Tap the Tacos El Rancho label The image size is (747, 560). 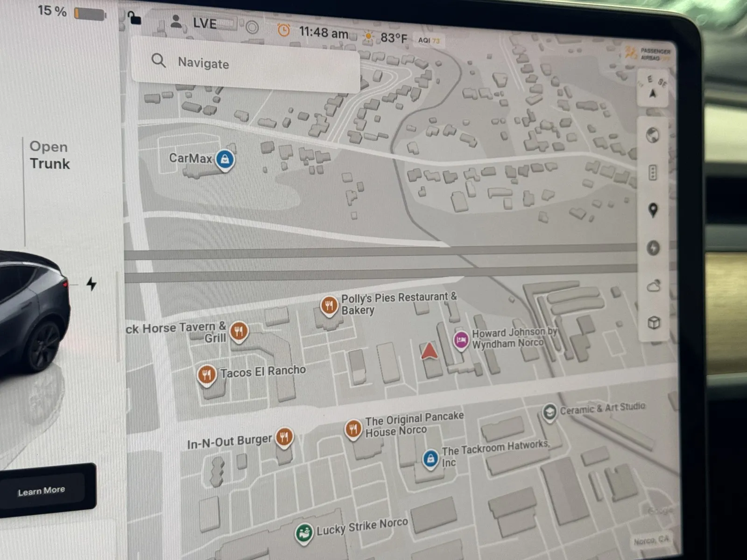point(263,371)
